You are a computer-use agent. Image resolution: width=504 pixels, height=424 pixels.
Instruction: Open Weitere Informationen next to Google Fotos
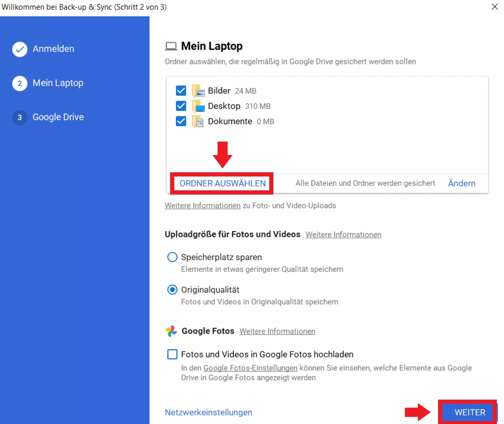(x=277, y=331)
